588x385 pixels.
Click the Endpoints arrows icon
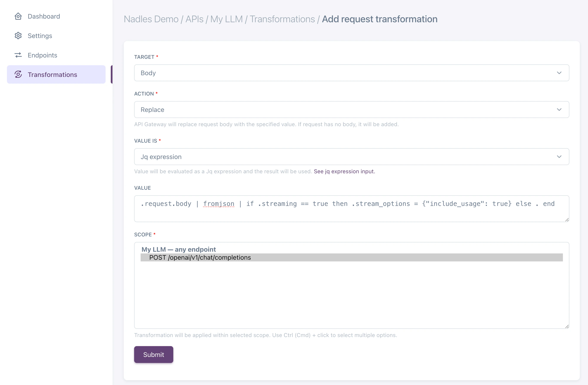(18, 55)
